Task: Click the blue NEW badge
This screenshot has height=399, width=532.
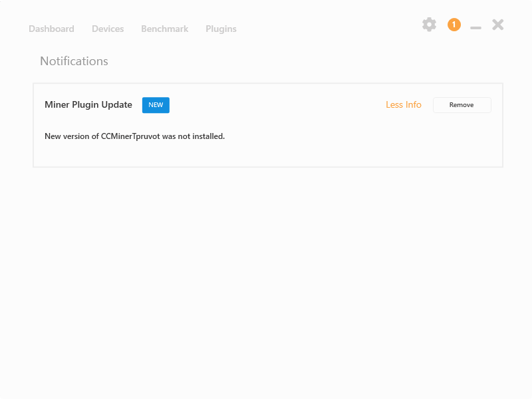Action: pyautogui.click(x=155, y=104)
